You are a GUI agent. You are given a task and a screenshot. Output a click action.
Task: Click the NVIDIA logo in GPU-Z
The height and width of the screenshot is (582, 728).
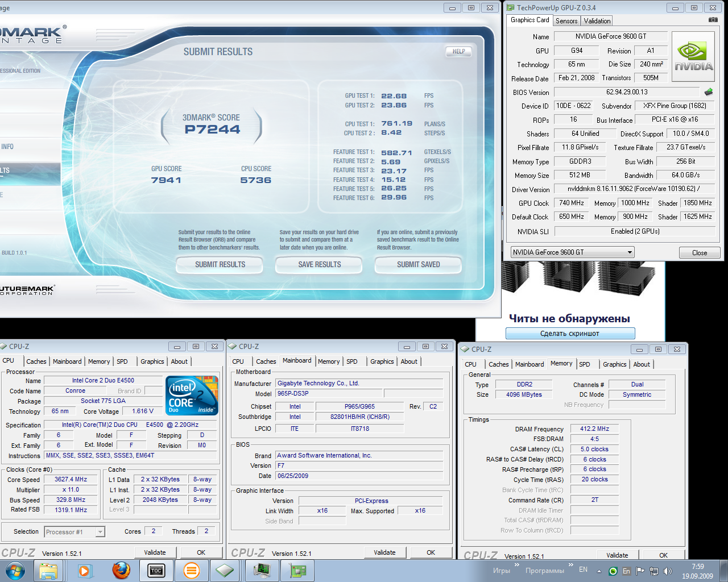pyautogui.click(x=693, y=56)
